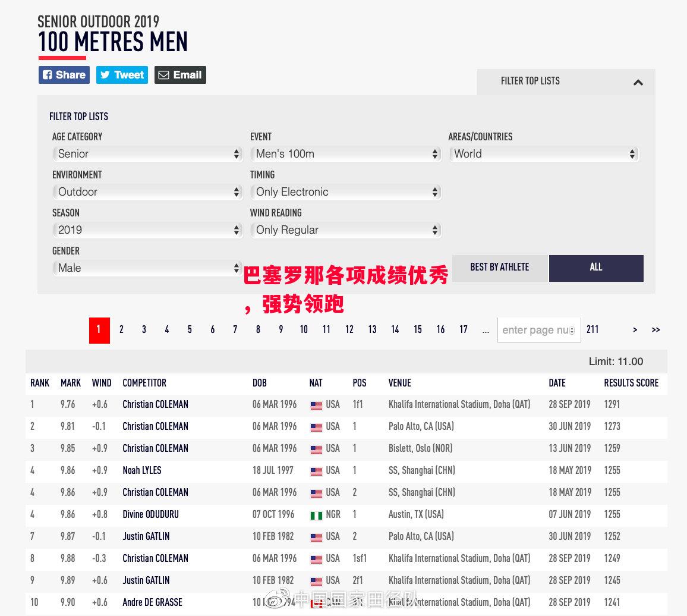This screenshot has width=687, height=616.
Task: Click the skip-forward double arrow
Action: [x=656, y=330]
